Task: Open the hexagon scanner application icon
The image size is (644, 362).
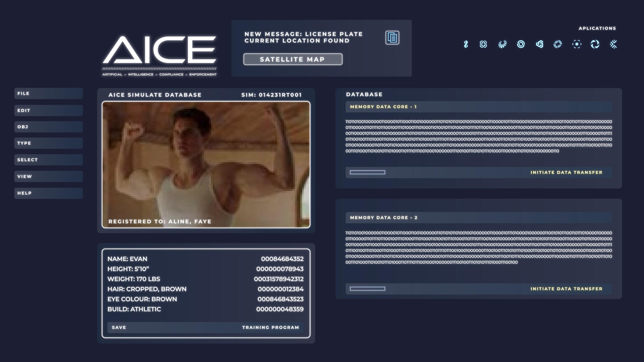Action: pyautogui.click(x=577, y=44)
